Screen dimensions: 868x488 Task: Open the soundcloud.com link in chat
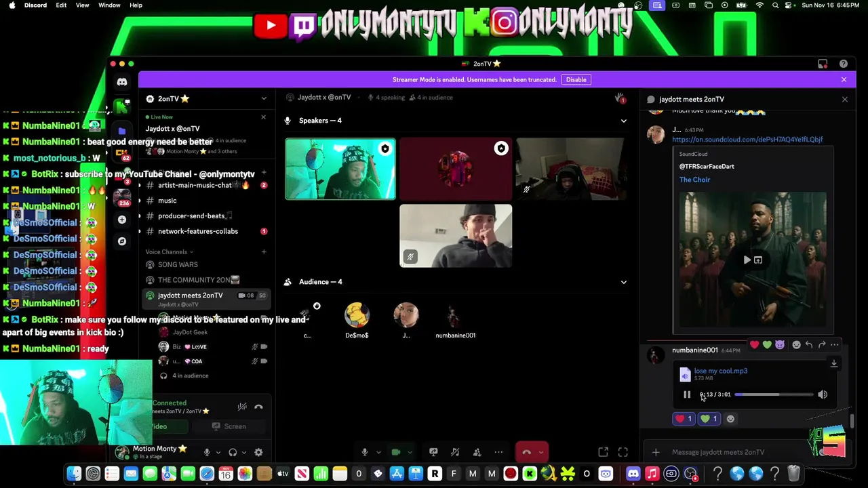pyautogui.click(x=747, y=139)
